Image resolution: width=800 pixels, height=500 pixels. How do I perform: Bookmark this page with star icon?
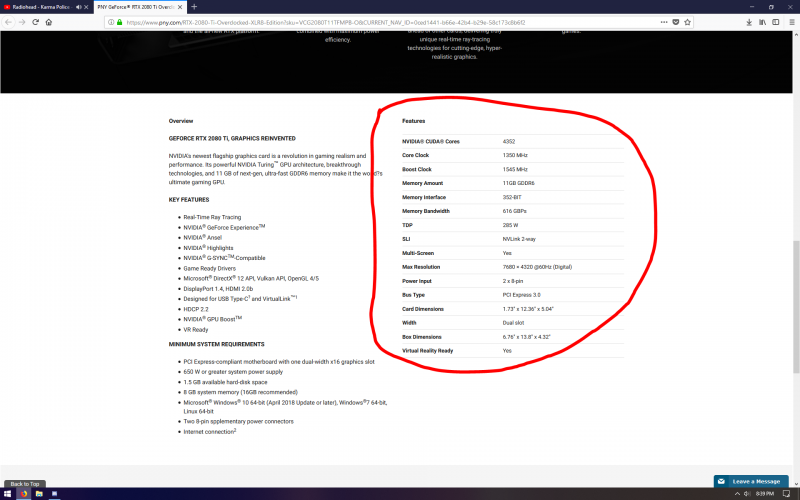click(x=687, y=22)
